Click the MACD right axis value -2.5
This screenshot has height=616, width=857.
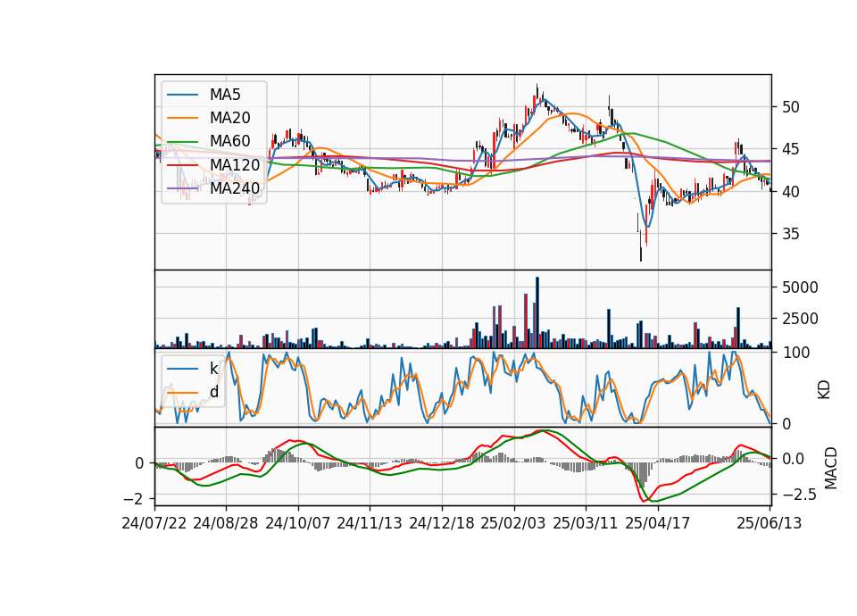800,495
